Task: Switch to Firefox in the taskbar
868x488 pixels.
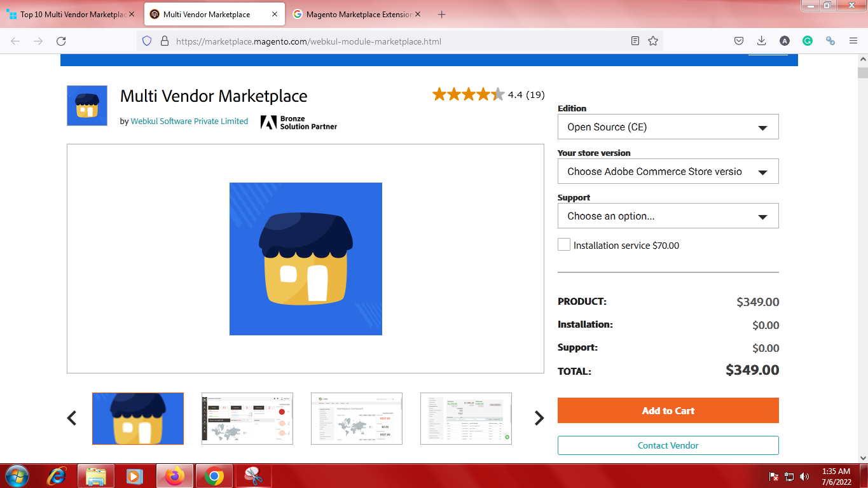Action: [x=174, y=476]
